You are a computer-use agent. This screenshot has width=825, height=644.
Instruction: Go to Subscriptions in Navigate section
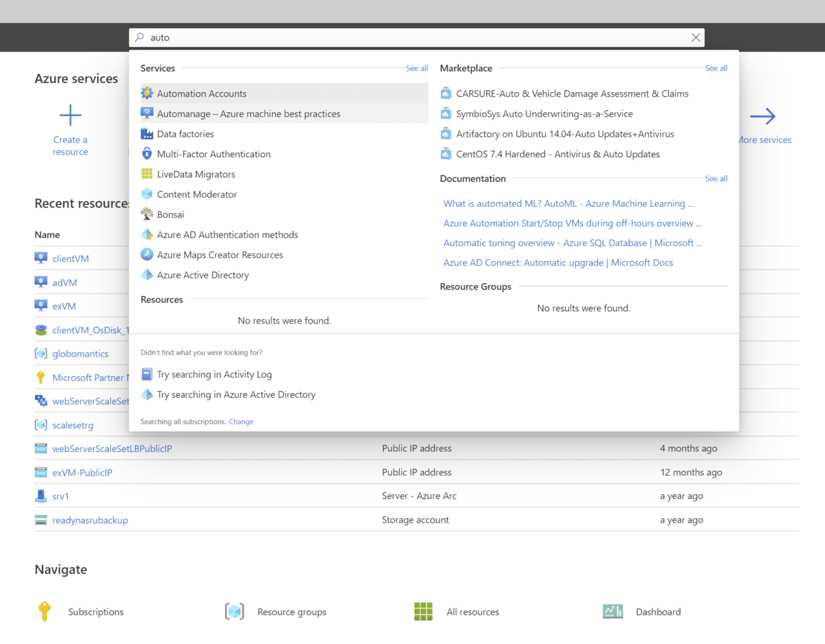pos(96,612)
